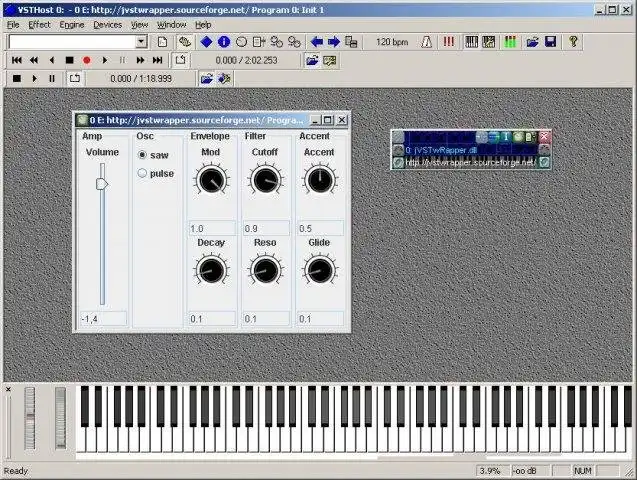
Task: Click the Filter Cutoff knob
Action: tap(265, 180)
